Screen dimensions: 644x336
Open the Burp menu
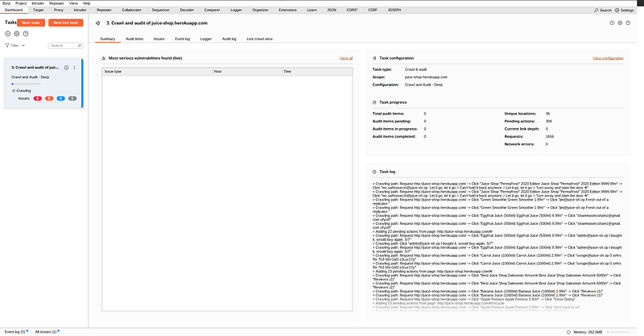(x=6, y=3)
